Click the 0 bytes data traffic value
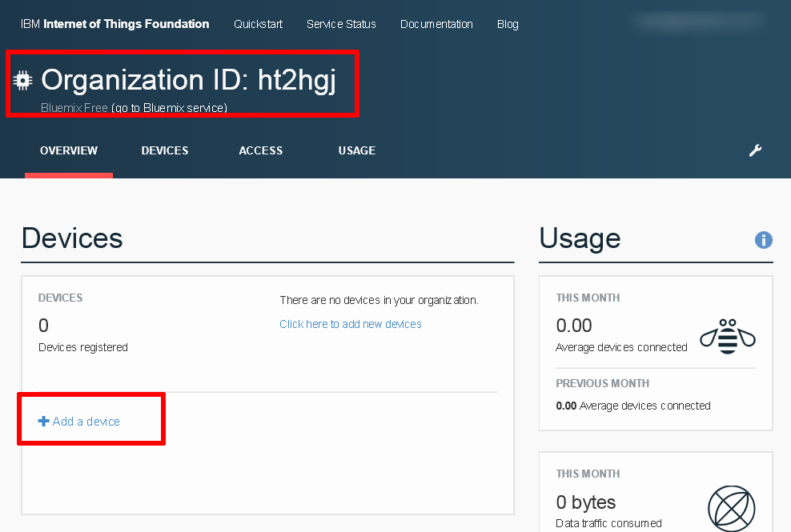Screen dimensions: 791x532 [x=586, y=502]
